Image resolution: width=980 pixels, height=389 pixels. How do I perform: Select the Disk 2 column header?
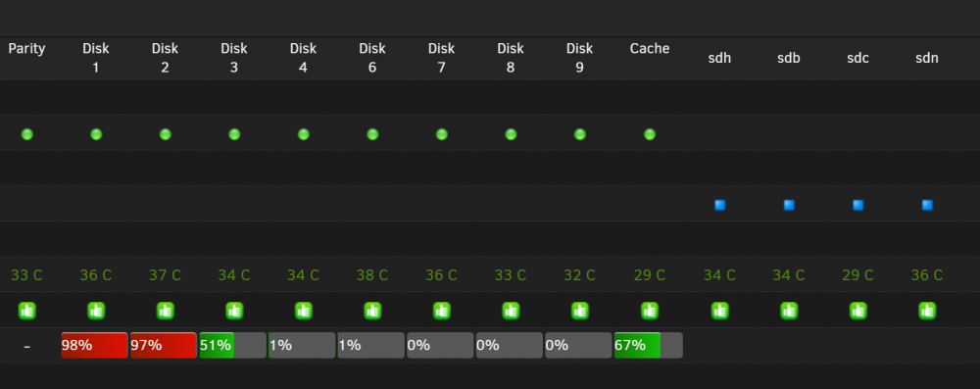tap(165, 58)
